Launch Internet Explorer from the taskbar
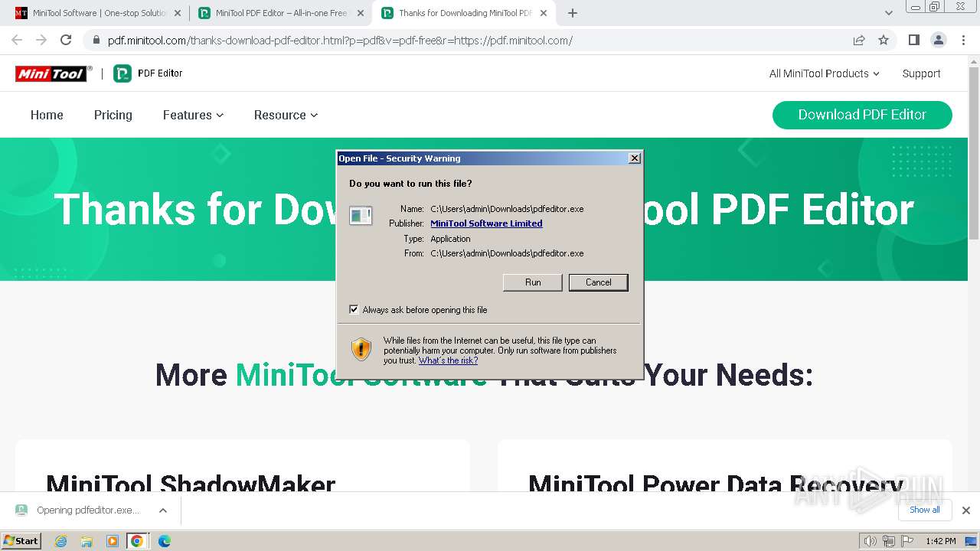 tap(60, 541)
